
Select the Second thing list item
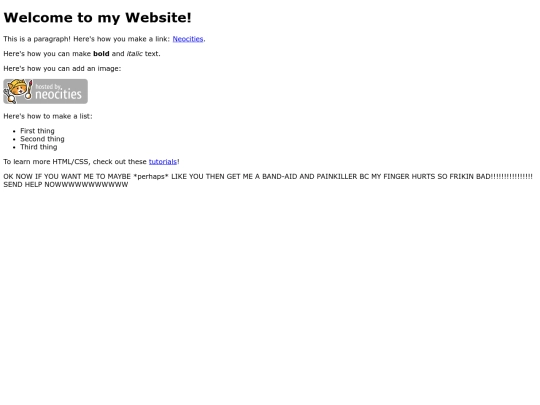[x=42, y=139]
